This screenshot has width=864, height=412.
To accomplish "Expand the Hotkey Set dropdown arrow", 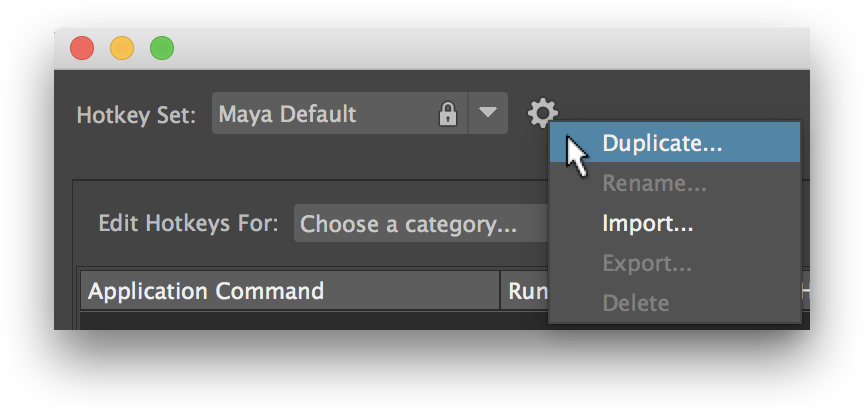I will pos(487,113).
